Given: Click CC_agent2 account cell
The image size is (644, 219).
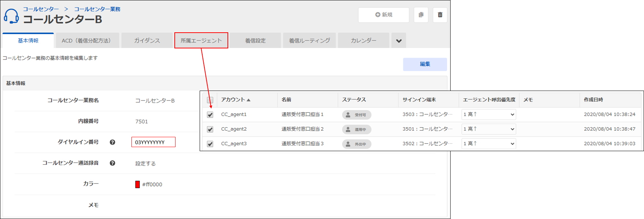Looking at the screenshot, I should pyautogui.click(x=234, y=129).
